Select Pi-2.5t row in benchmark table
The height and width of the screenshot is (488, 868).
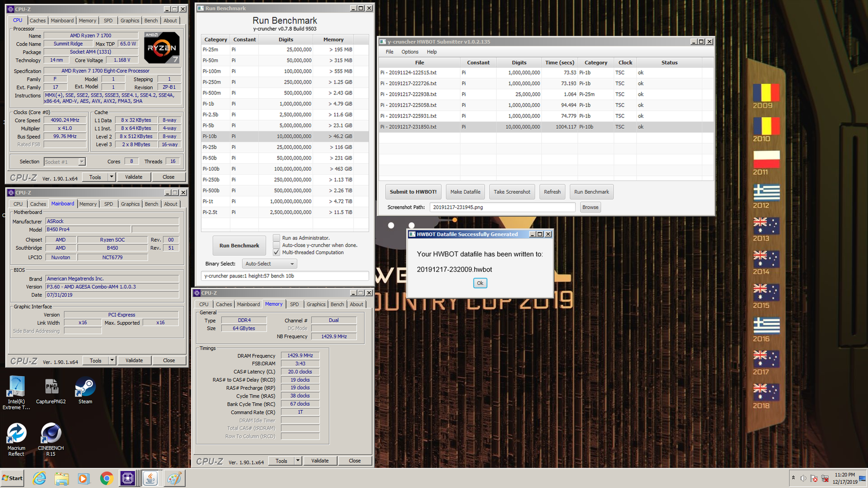click(285, 212)
